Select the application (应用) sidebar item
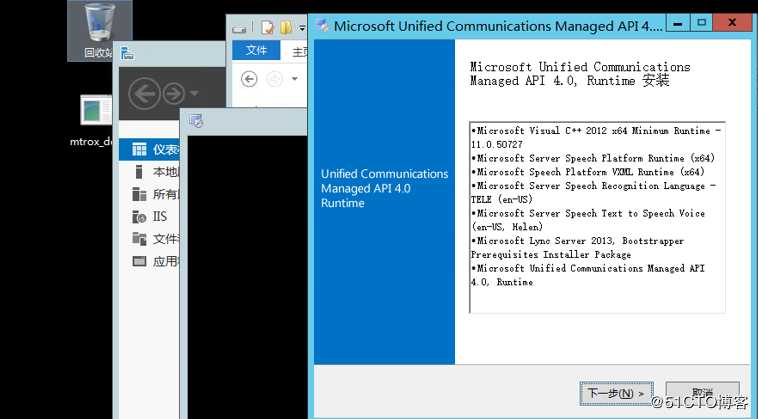The height and width of the screenshot is (419, 758). pos(150,261)
